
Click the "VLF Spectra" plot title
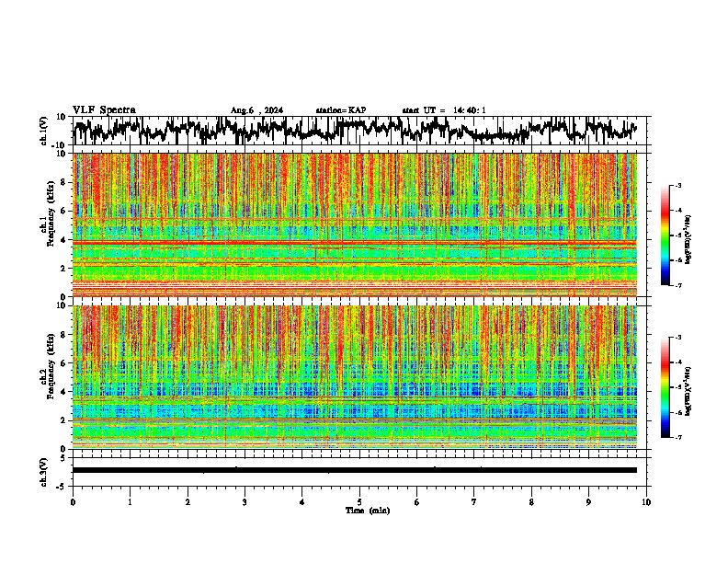pos(104,110)
